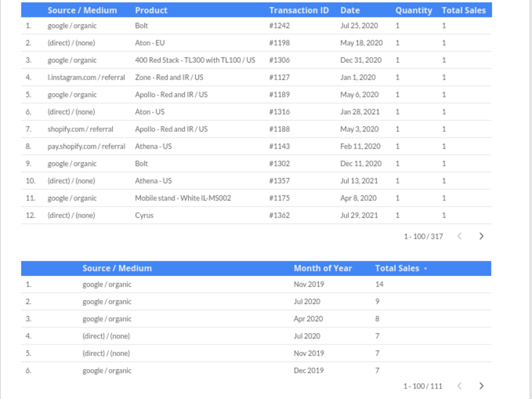Click 'Dec 2019' in lower table
Screen dimensions: 532x399
309,370
